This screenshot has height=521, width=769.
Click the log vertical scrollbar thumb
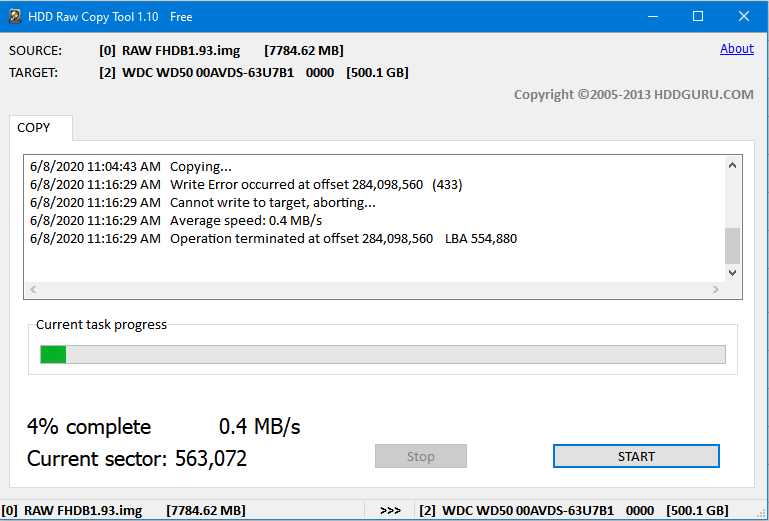tap(732, 246)
